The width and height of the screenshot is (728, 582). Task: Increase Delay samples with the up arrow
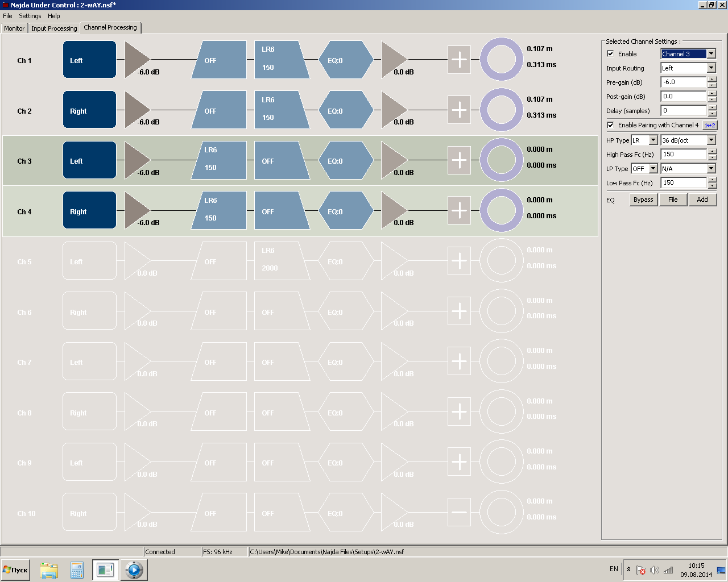point(712,108)
